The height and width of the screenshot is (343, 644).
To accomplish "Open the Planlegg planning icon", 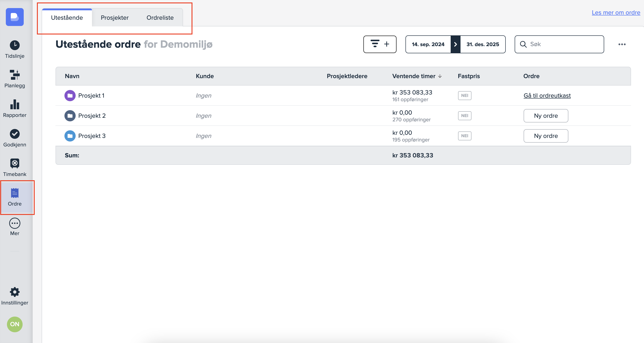I will click(x=15, y=75).
